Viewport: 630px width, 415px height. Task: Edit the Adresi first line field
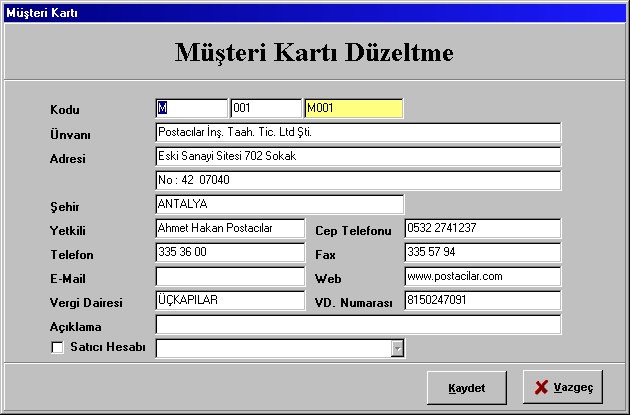coord(358,156)
